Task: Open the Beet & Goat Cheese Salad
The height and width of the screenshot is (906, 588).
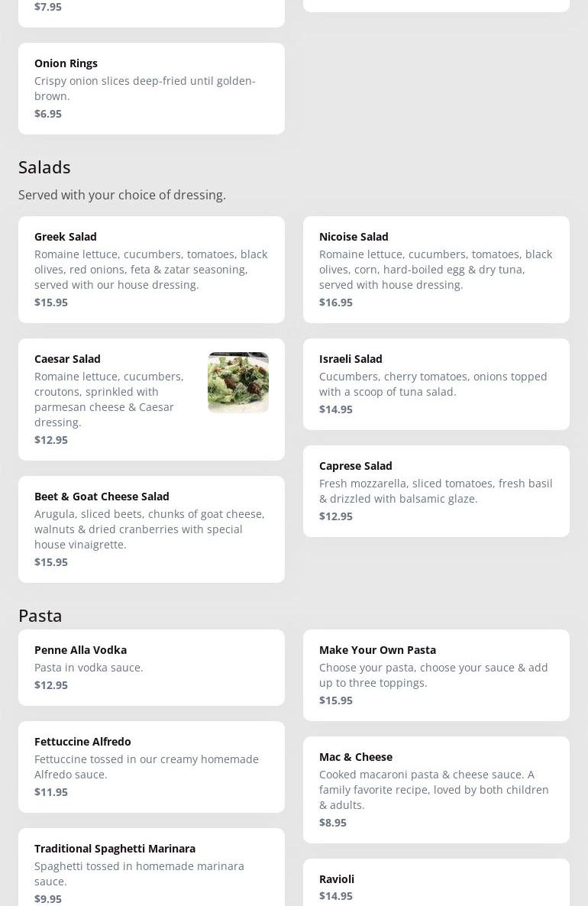Action: (151, 529)
